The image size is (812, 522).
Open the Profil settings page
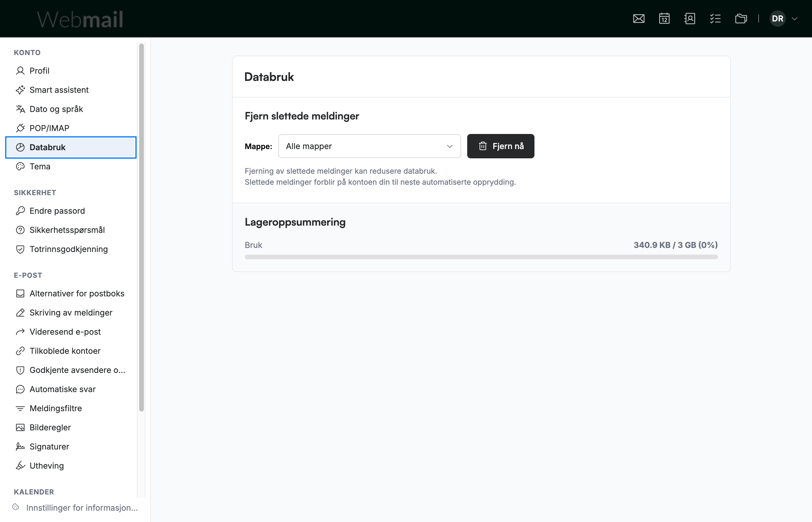coord(71,70)
